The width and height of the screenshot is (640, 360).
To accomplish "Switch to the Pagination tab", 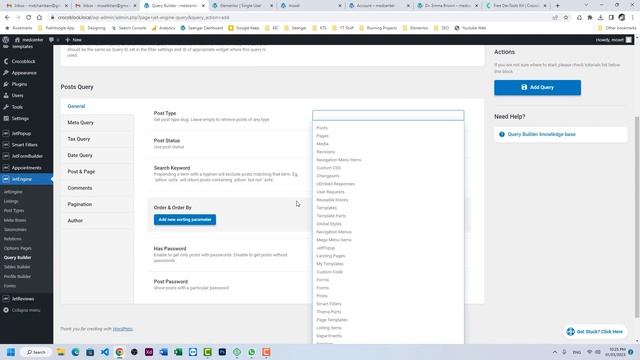I will (x=97, y=204).
